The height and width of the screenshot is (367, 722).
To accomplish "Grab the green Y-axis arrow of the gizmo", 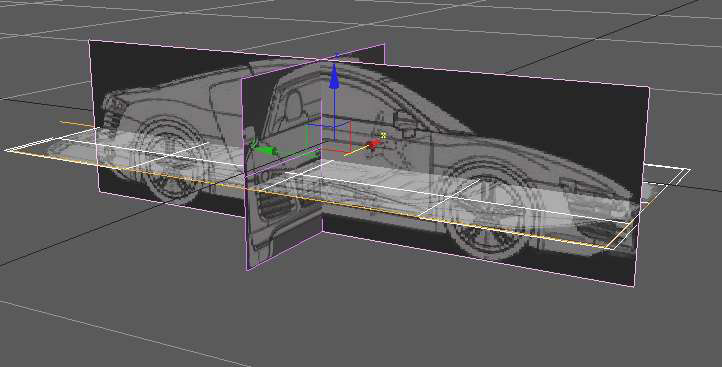I will pyautogui.click(x=266, y=150).
